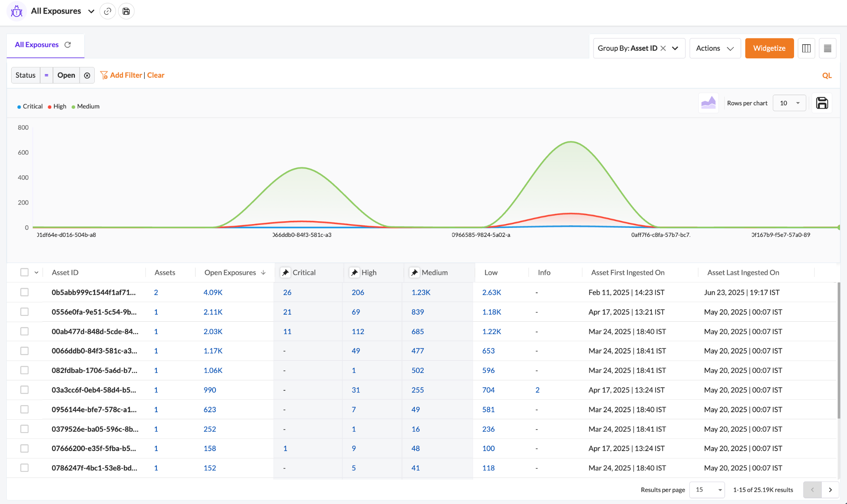Screen dimensions: 847x504
Task: Change Results per page dropdown
Action: pyautogui.click(x=707, y=490)
